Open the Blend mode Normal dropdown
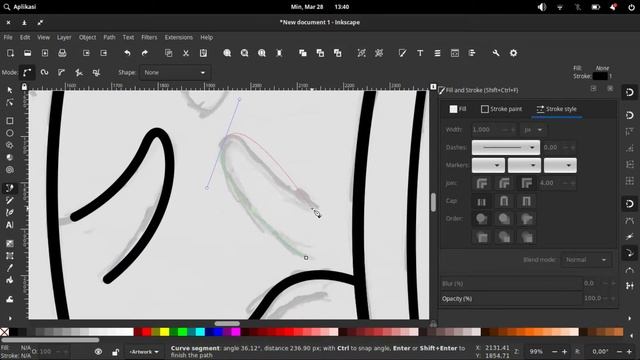640x360 pixels. [586, 260]
